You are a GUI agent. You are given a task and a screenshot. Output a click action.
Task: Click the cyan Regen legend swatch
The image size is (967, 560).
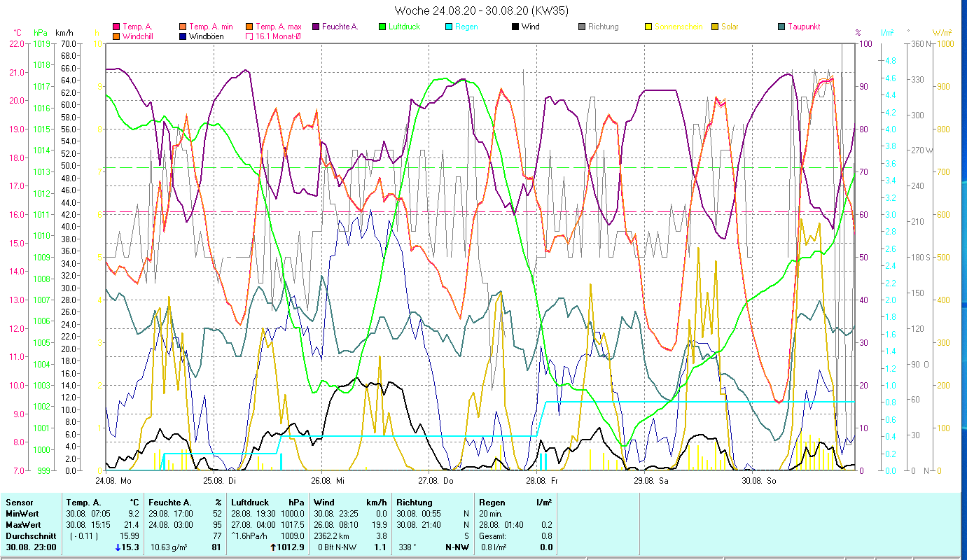449,27
